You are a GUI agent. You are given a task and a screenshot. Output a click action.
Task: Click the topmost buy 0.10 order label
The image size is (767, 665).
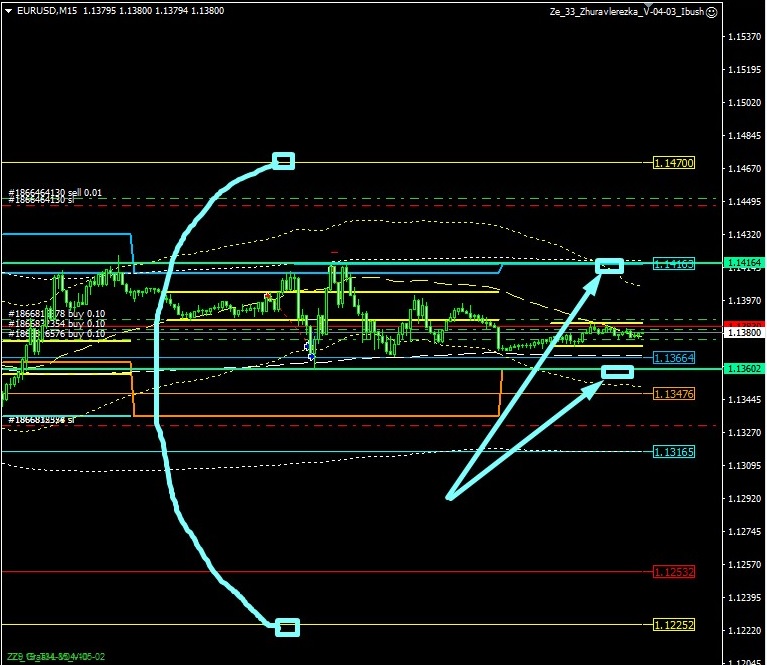55,314
